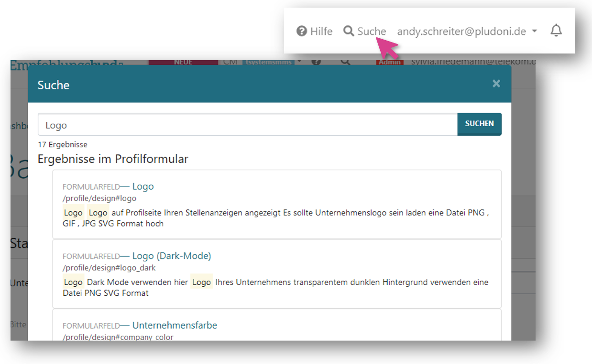Click the red Admin badge

[x=389, y=62]
